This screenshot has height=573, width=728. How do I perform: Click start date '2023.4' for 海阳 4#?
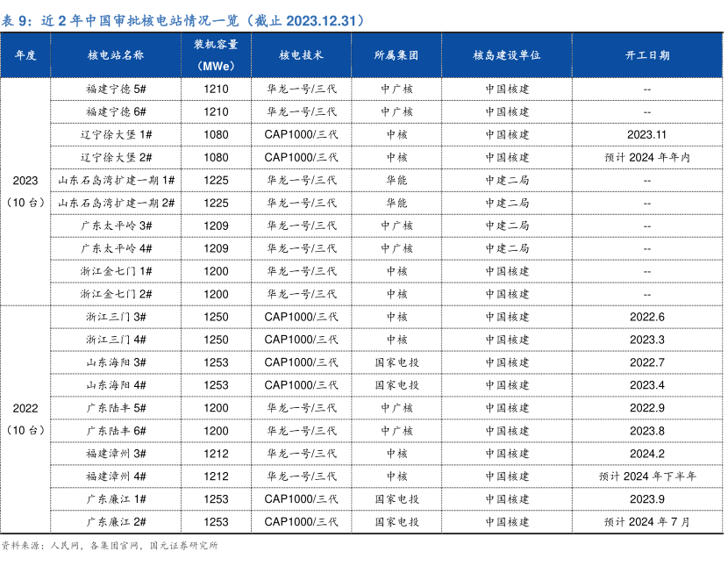point(646,384)
